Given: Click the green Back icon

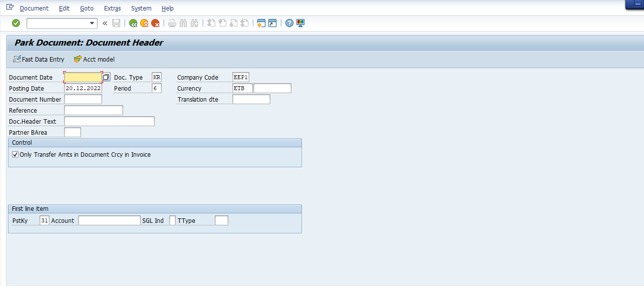Looking at the screenshot, I should click(133, 23).
